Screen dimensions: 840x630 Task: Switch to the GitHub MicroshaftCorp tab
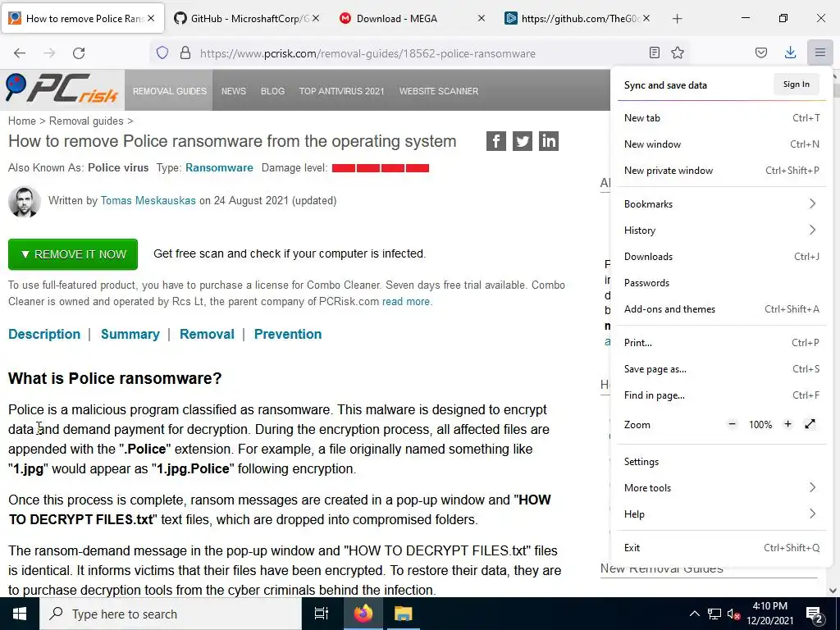tap(246, 18)
